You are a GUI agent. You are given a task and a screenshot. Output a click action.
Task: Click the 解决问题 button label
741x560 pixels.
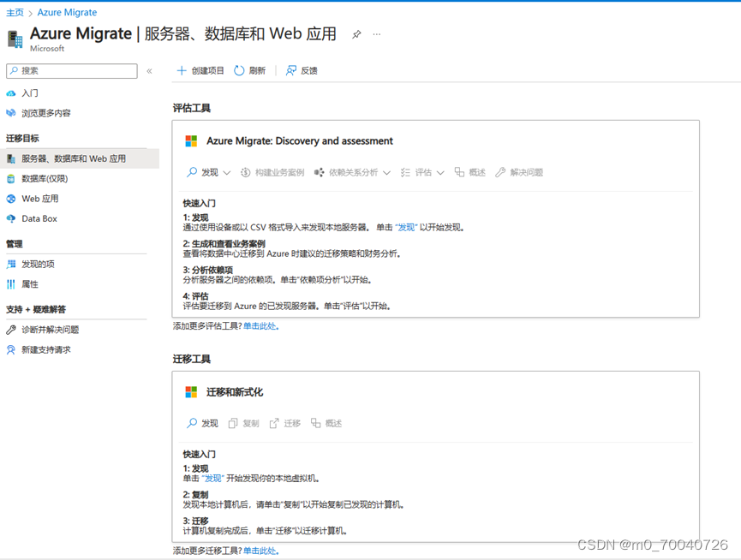tap(527, 172)
